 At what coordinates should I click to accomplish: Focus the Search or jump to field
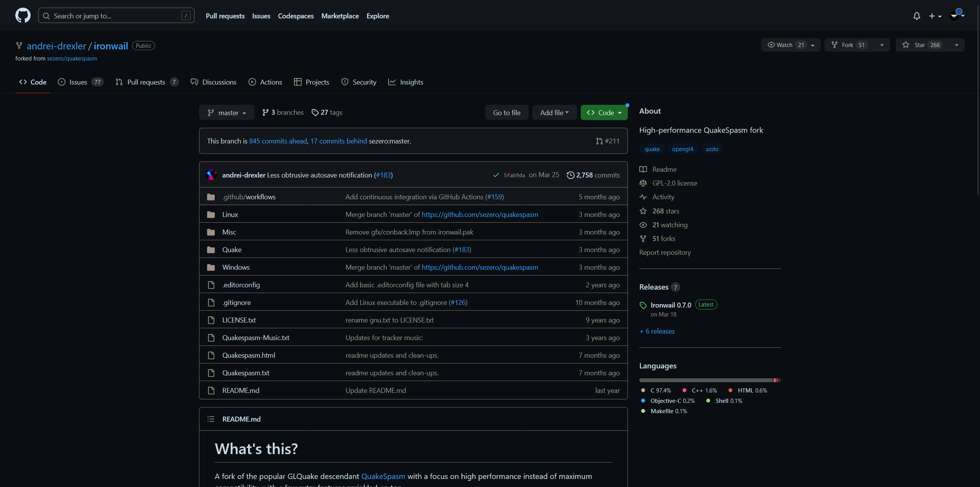point(116,16)
